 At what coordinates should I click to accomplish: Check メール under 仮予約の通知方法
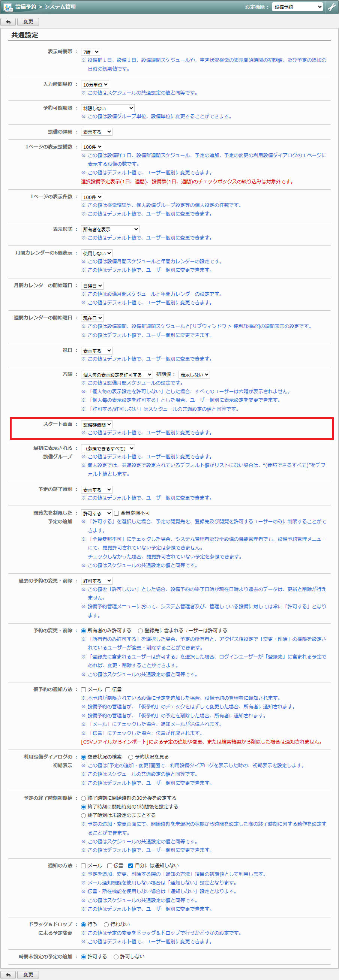(x=84, y=690)
